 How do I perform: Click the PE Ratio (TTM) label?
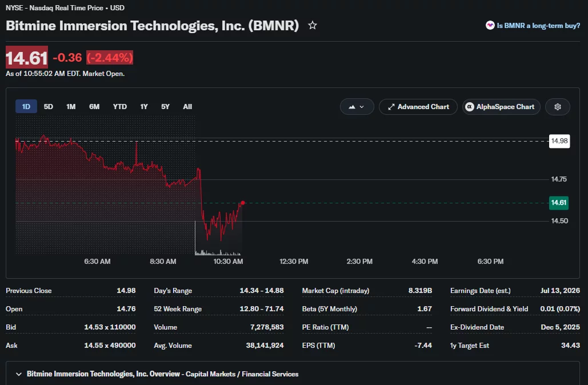pyautogui.click(x=326, y=327)
